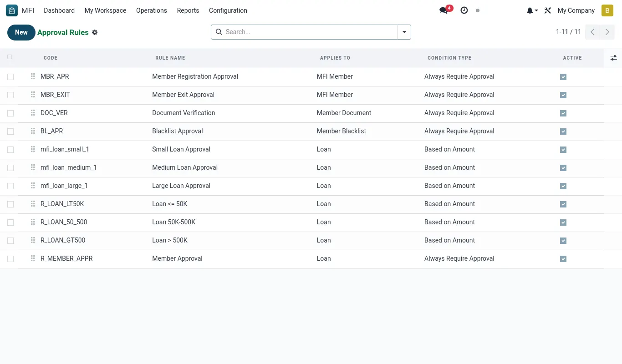
Task: Open the debug tools wrench icon
Action: pos(548,10)
